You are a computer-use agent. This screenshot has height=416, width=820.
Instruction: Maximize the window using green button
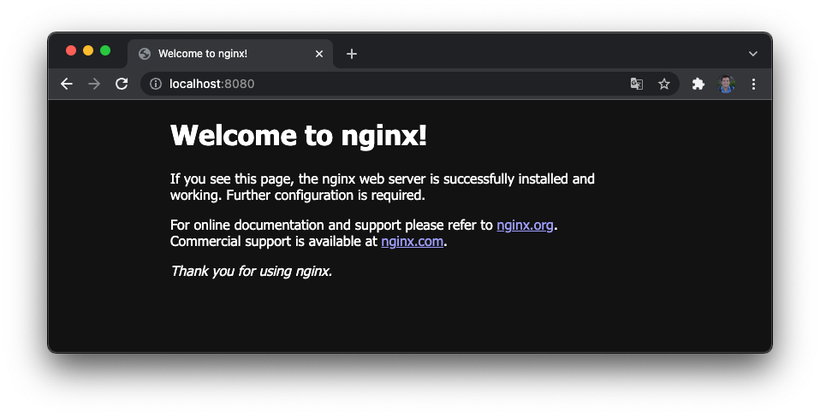click(105, 51)
